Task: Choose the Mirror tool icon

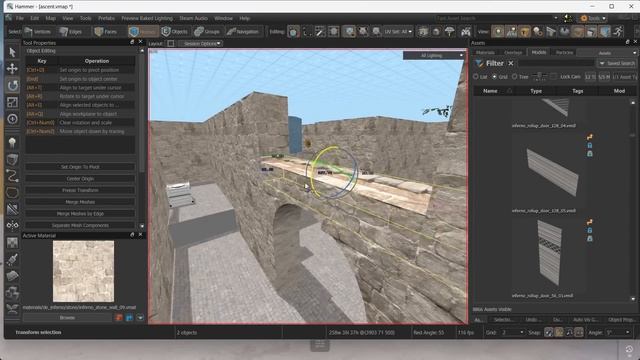Action: point(12,226)
